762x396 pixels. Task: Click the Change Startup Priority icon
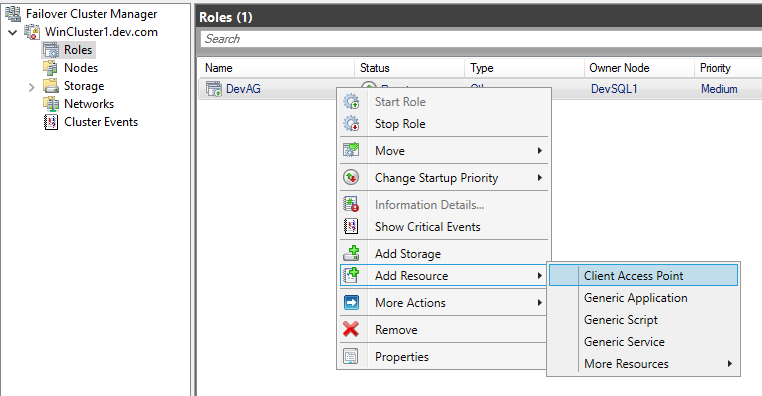[x=351, y=177]
